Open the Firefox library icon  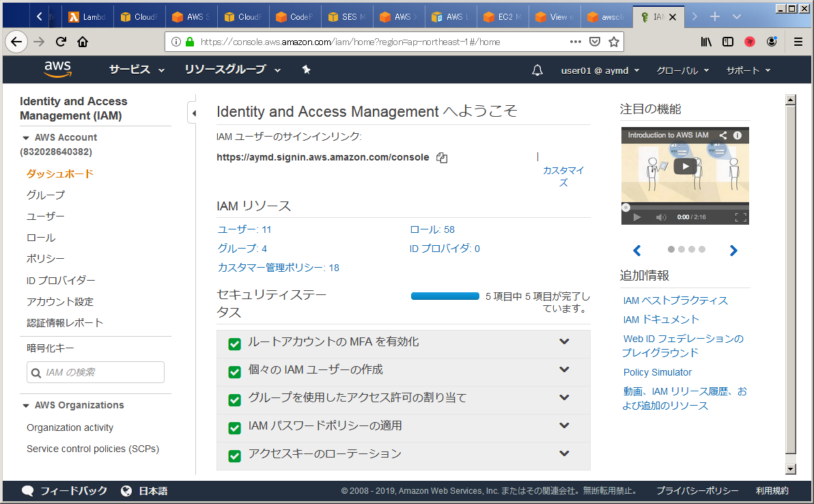click(706, 42)
